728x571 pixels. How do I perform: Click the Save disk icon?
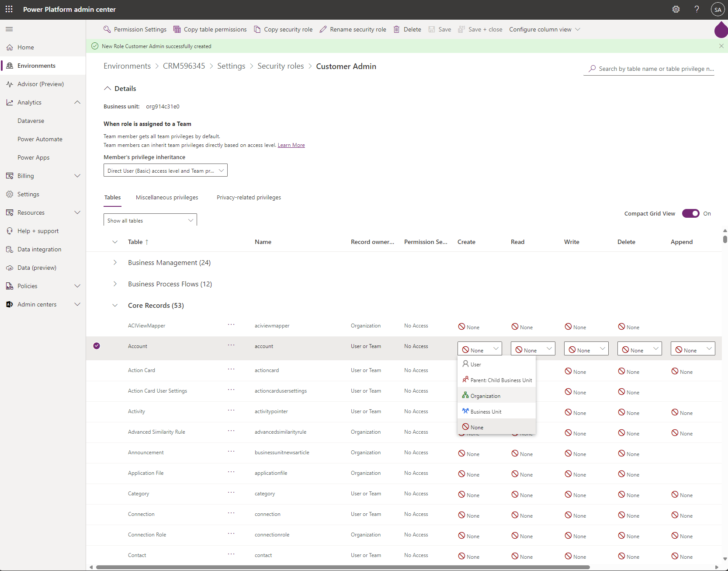432,29
